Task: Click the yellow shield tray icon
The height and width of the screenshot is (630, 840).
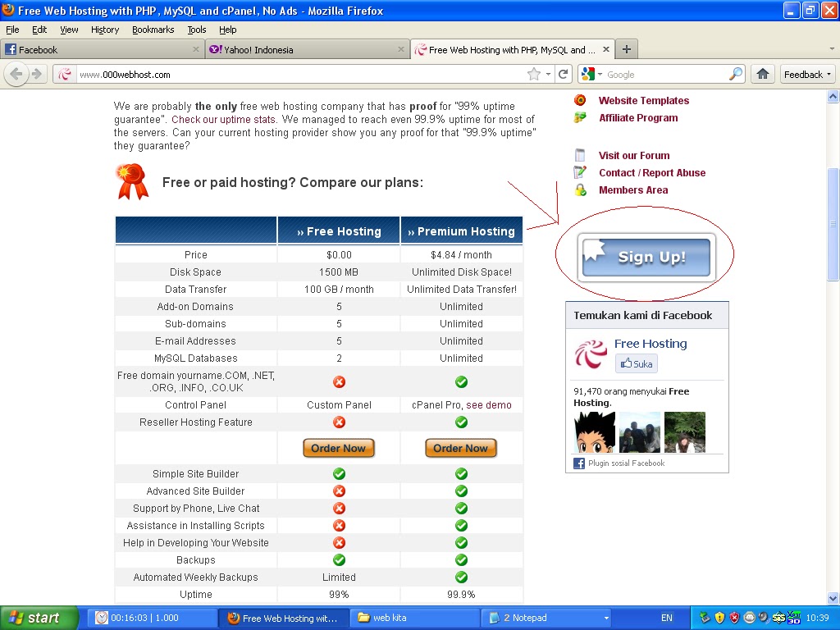Action: coord(719,618)
